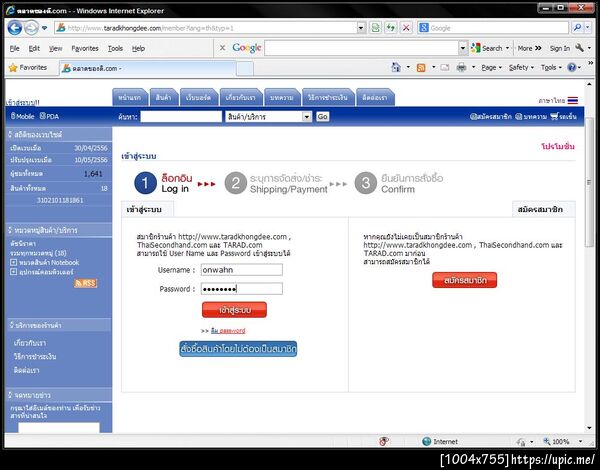
Task: Click the red สมัครสมาชิก register button
Action: pos(465,280)
